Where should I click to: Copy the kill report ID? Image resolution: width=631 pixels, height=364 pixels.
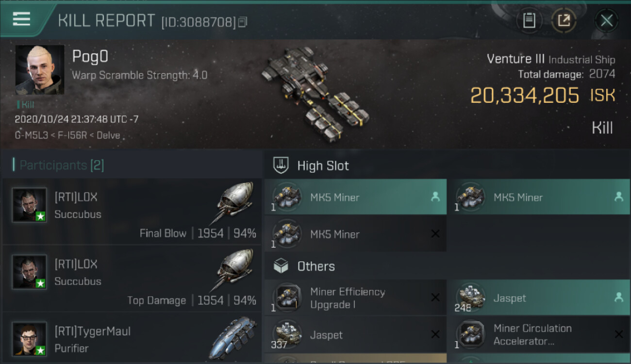click(x=243, y=22)
